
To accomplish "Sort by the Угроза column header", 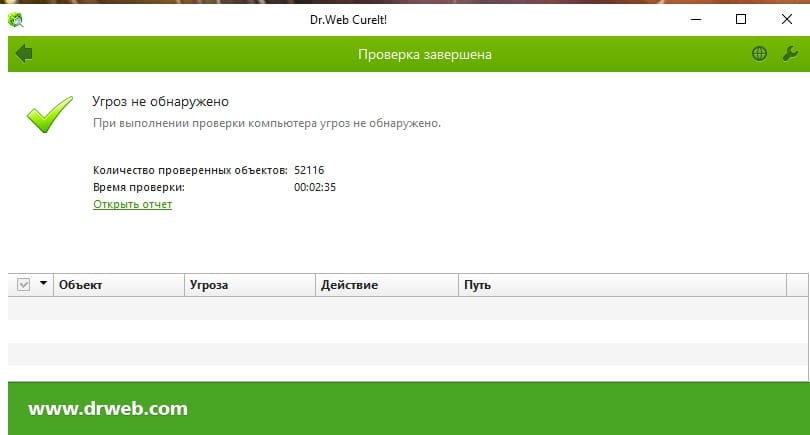I will point(208,285).
